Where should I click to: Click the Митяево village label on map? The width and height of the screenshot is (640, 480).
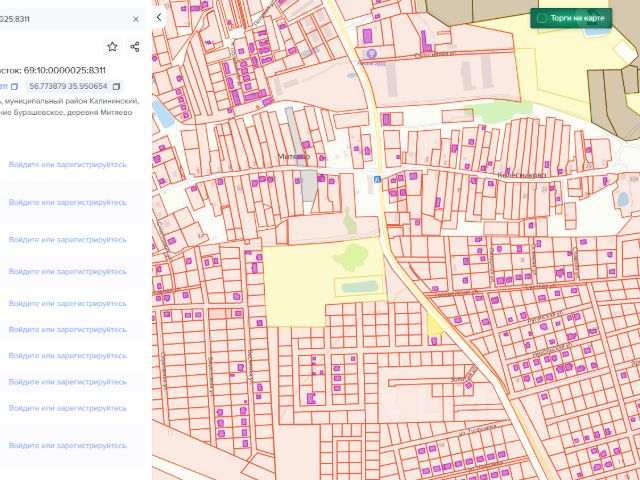pyautogui.click(x=295, y=157)
